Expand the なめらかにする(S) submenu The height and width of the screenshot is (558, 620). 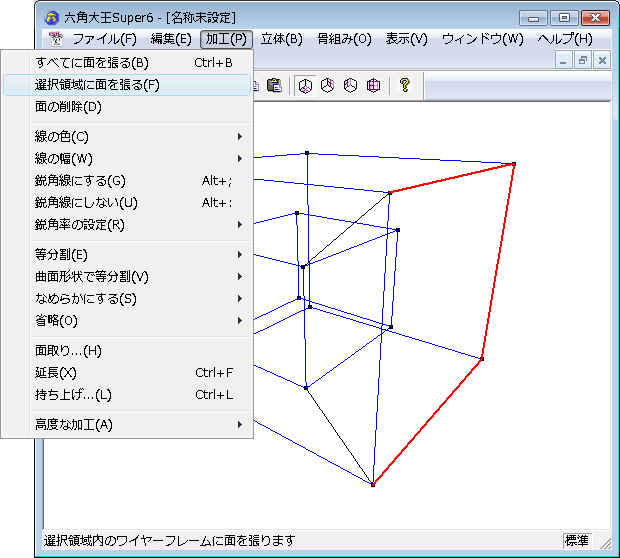point(127,299)
